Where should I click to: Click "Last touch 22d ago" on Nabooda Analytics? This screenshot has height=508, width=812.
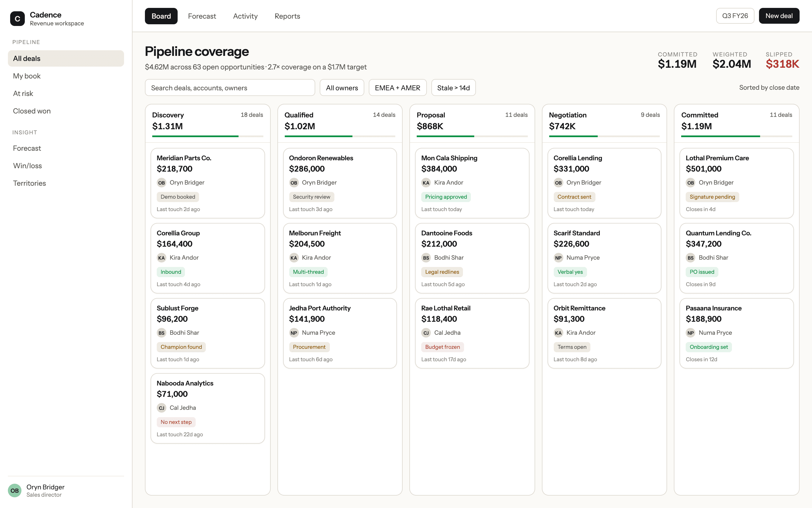(180, 434)
